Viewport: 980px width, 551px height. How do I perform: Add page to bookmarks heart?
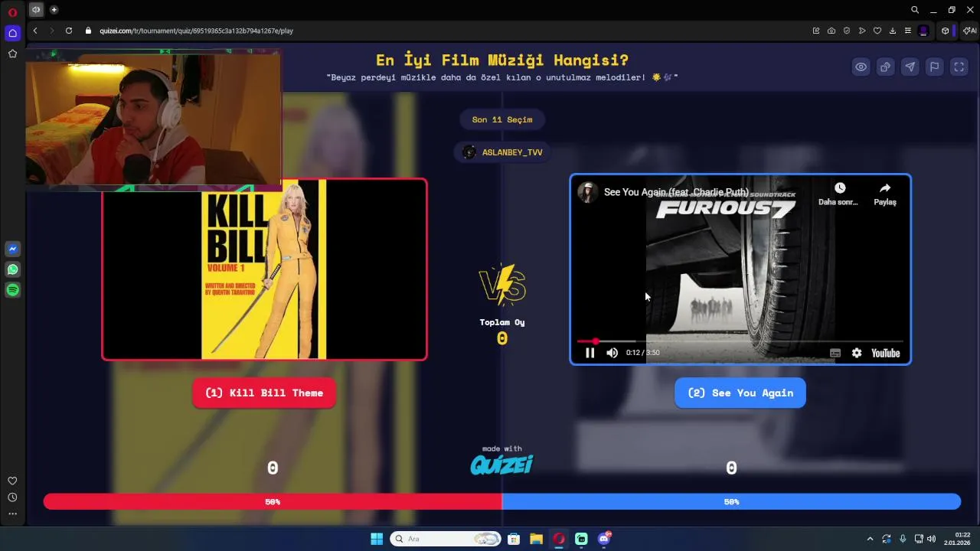pyautogui.click(x=877, y=31)
